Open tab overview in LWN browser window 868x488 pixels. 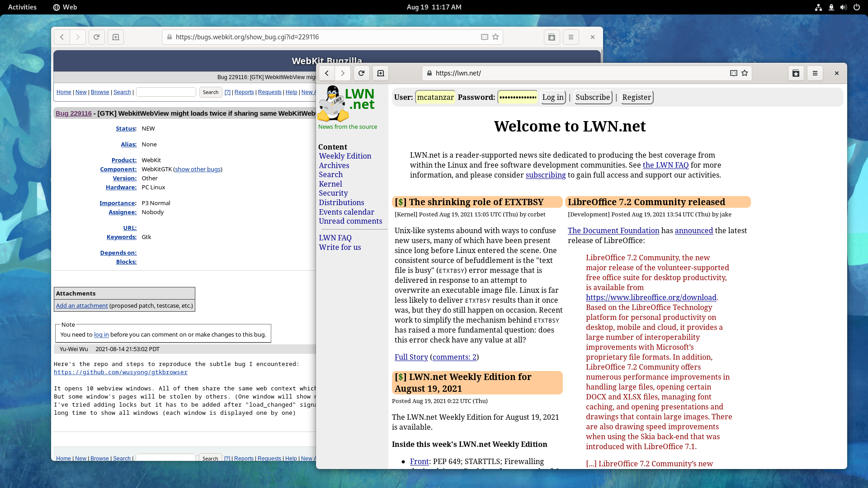796,73
